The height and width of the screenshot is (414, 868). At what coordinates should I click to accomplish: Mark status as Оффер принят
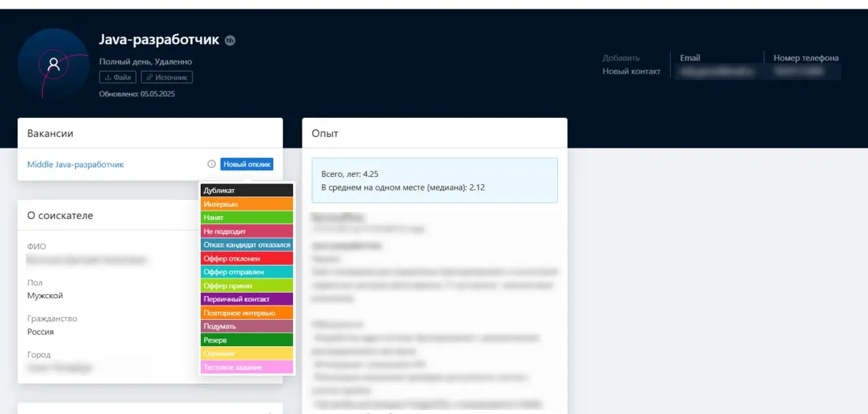coord(247,285)
